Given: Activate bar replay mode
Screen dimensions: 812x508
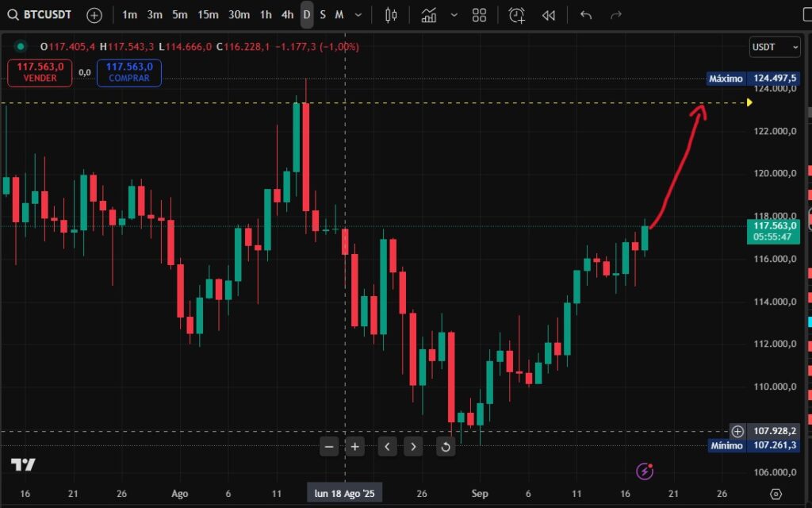Looking at the screenshot, I should (549, 14).
